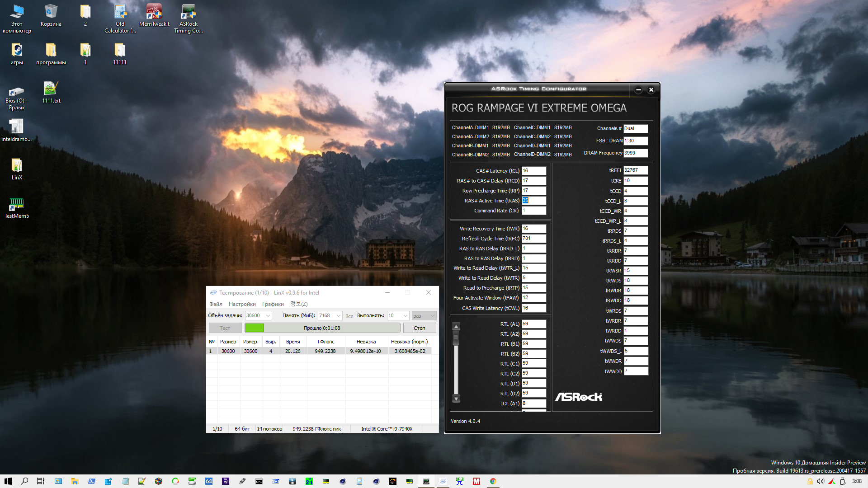This screenshot has width=868, height=488.
Task: Open Old Calculator desktop shortcut
Action: pos(120,14)
